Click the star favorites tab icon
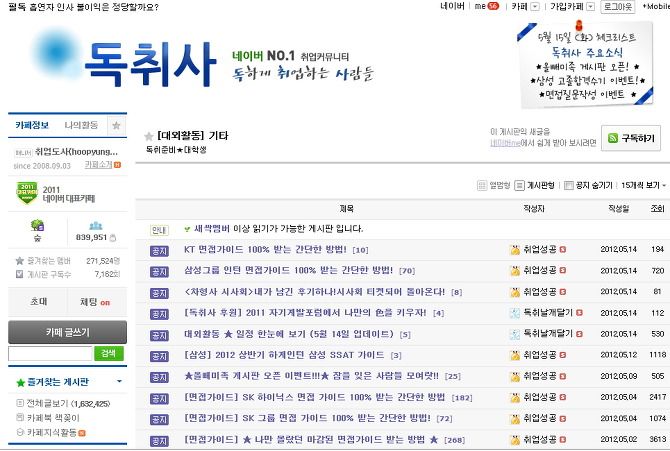Viewport: 670px width, 451px height. (x=116, y=126)
